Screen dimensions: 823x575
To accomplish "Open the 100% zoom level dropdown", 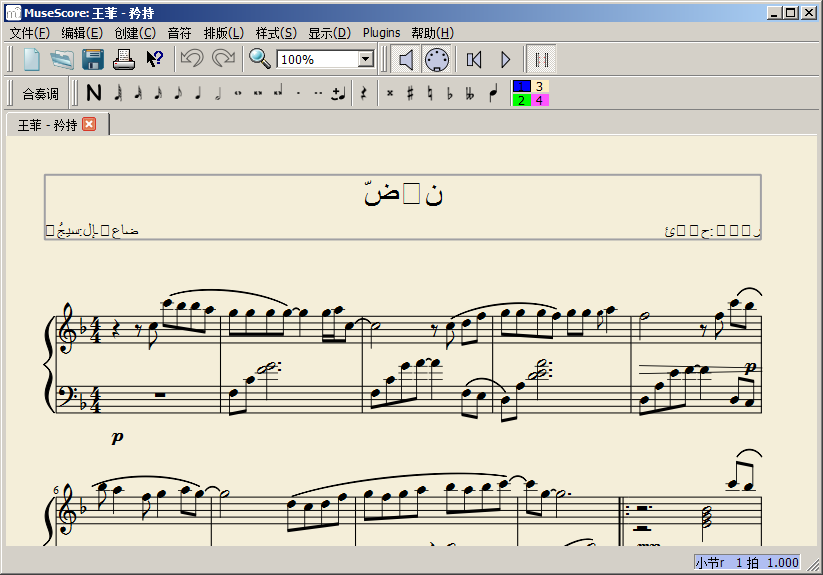I will pyautogui.click(x=366, y=59).
